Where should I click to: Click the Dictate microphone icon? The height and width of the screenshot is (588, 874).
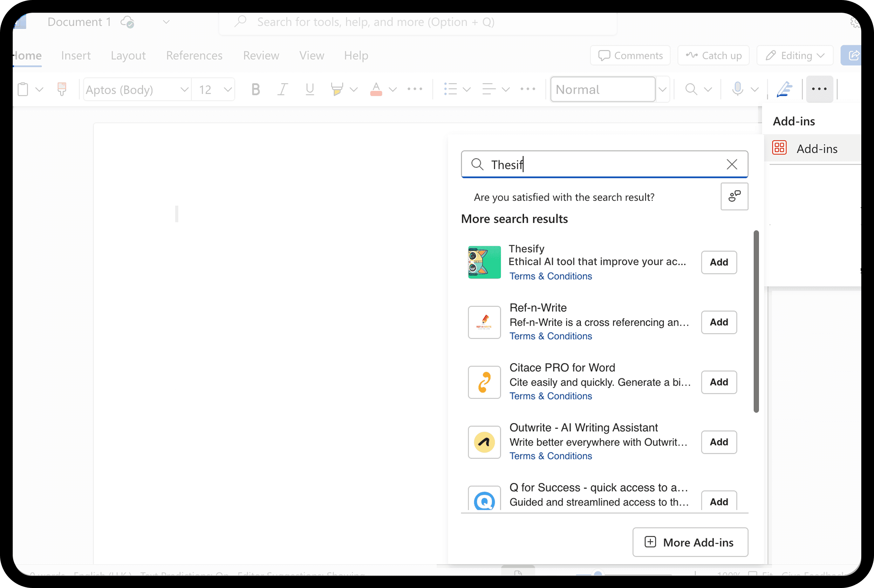(738, 89)
